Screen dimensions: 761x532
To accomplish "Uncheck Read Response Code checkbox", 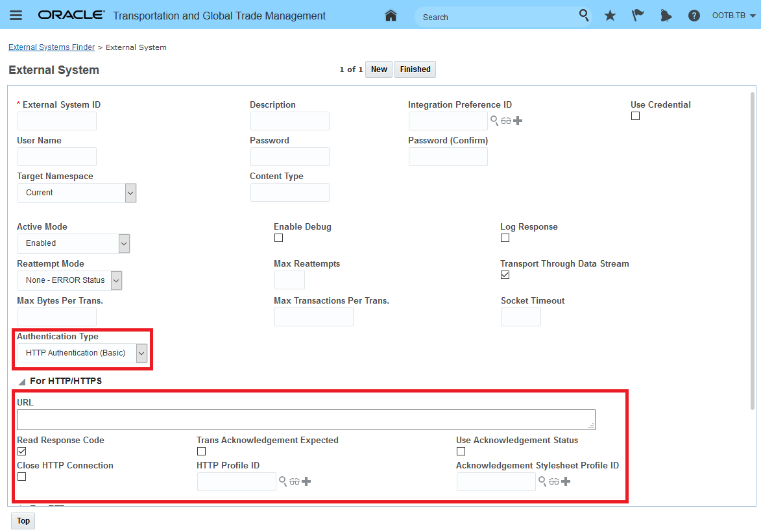I will 22,452.
